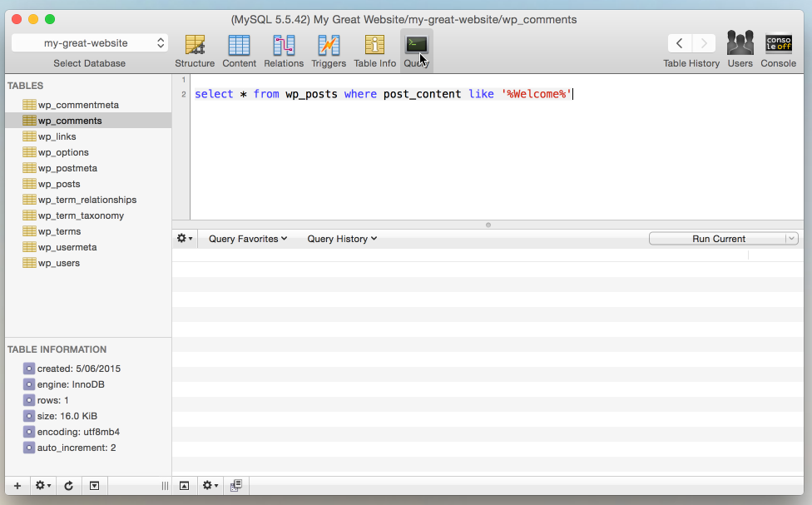This screenshot has width=812, height=505.
Task: Expand the Query History menu
Action: pos(341,239)
